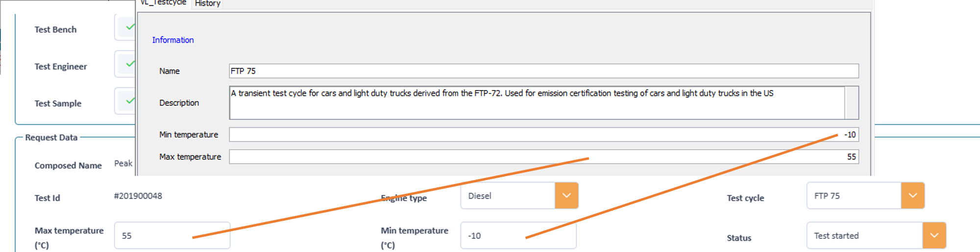980x252 pixels.
Task: Click the Test cycle label
Action: tap(745, 198)
